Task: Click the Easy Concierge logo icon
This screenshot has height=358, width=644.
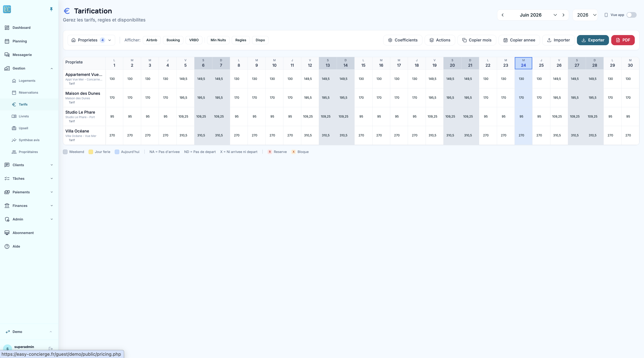Action: pyautogui.click(x=7, y=9)
